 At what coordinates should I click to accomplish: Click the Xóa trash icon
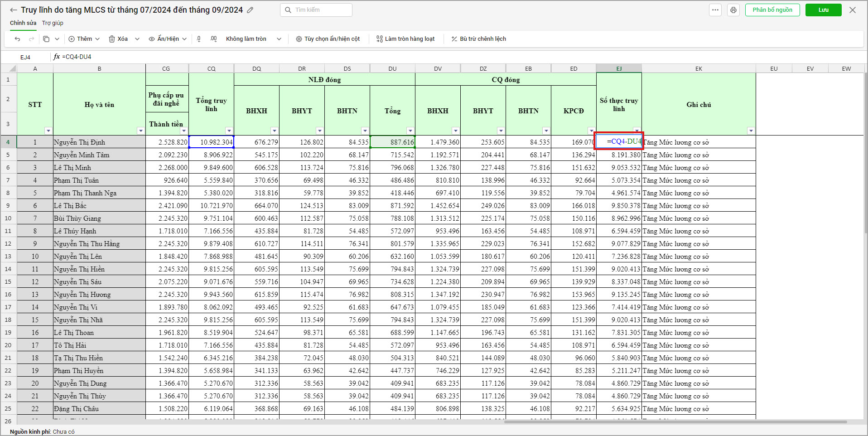(112, 39)
